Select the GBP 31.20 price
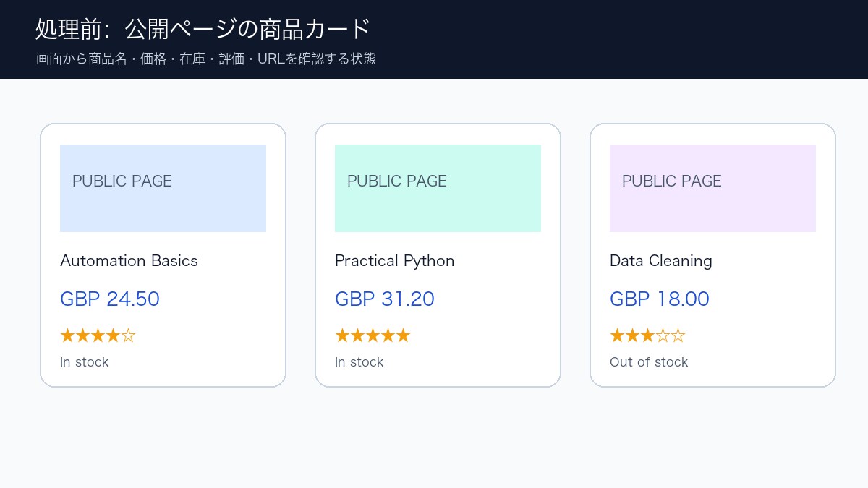The image size is (868, 488). pos(385,299)
